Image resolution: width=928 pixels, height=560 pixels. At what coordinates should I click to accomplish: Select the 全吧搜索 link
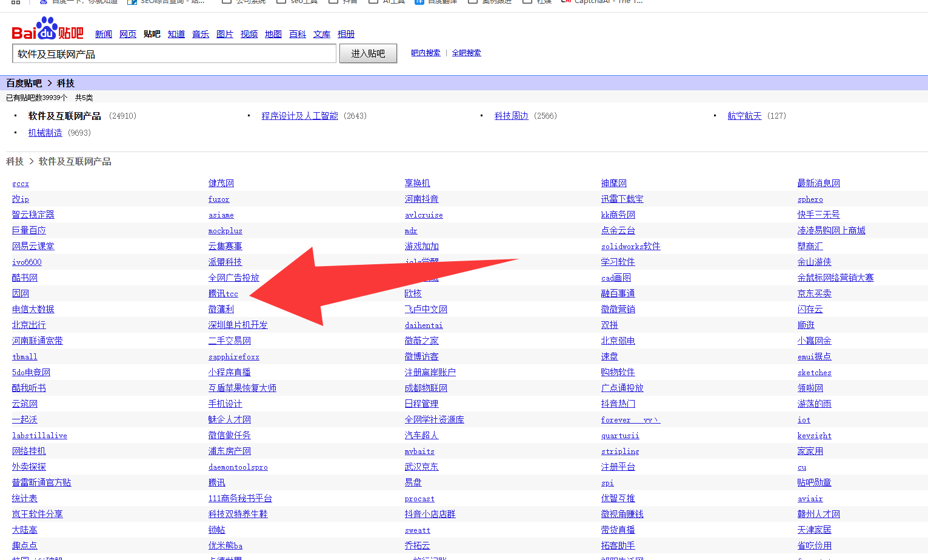tap(466, 53)
